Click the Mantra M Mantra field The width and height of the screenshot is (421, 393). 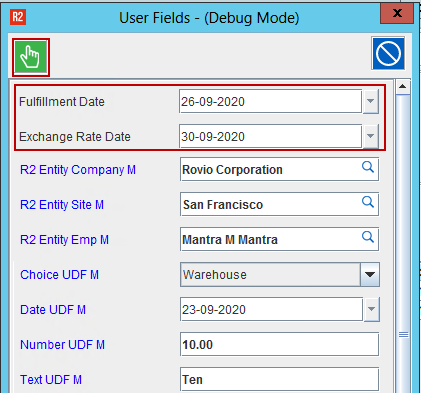click(x=279, y=239)
